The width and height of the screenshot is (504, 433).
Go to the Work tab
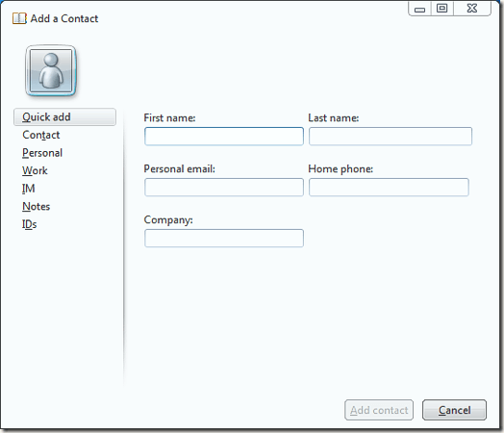35,170
